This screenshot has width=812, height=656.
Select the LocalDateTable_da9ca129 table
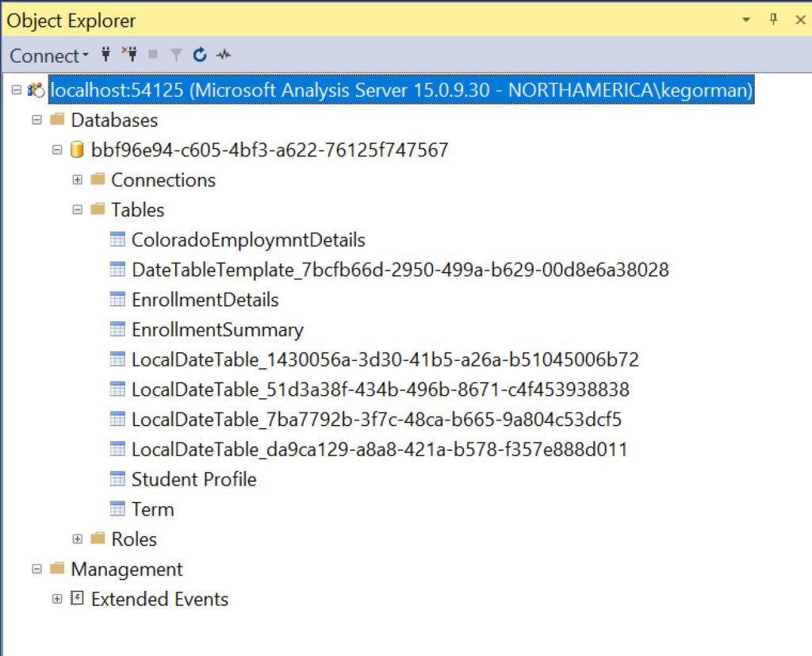380,449
